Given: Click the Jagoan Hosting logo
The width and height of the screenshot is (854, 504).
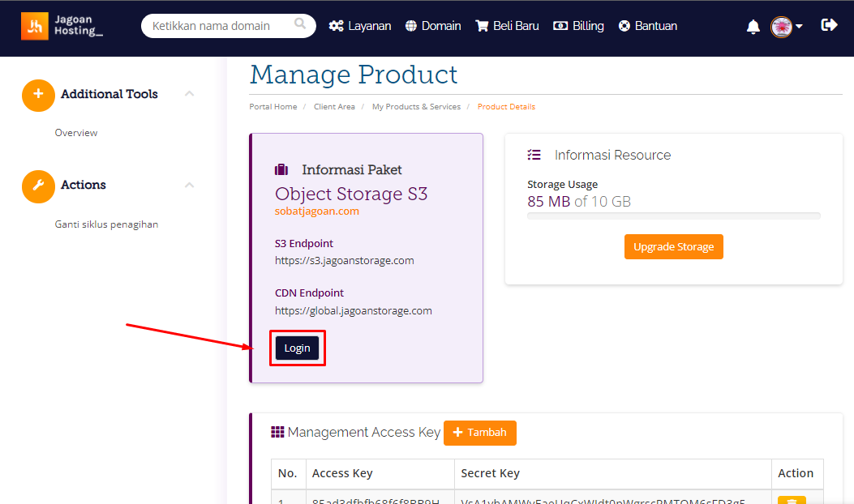Looking at the screenshot, I should coord(62,26).
